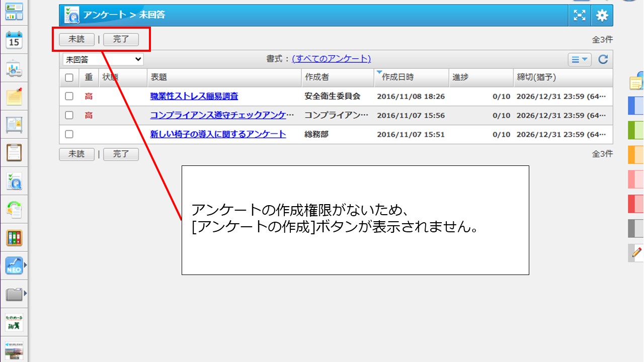Click the clipboard icon in sidebar
Viewport: 644px width, 362px height.
click(x=14, y=152)
